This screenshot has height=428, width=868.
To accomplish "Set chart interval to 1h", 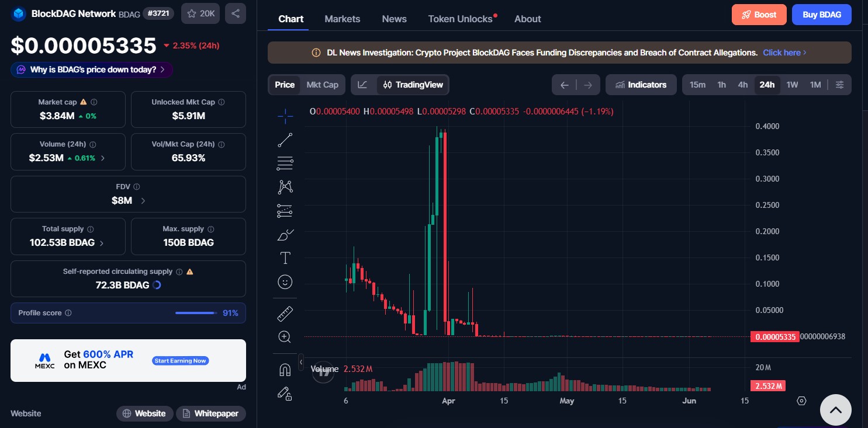I will (x=722, y=85).
